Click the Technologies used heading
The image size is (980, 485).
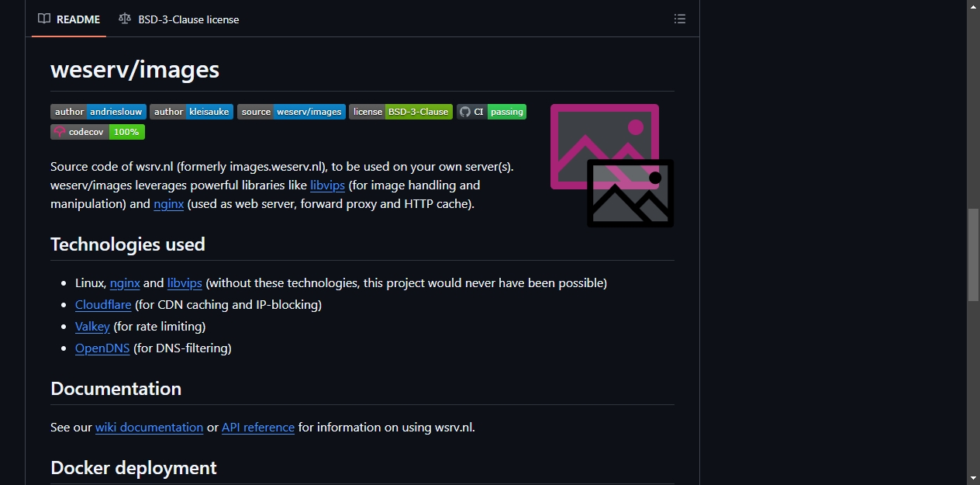(x=128, y=244)
